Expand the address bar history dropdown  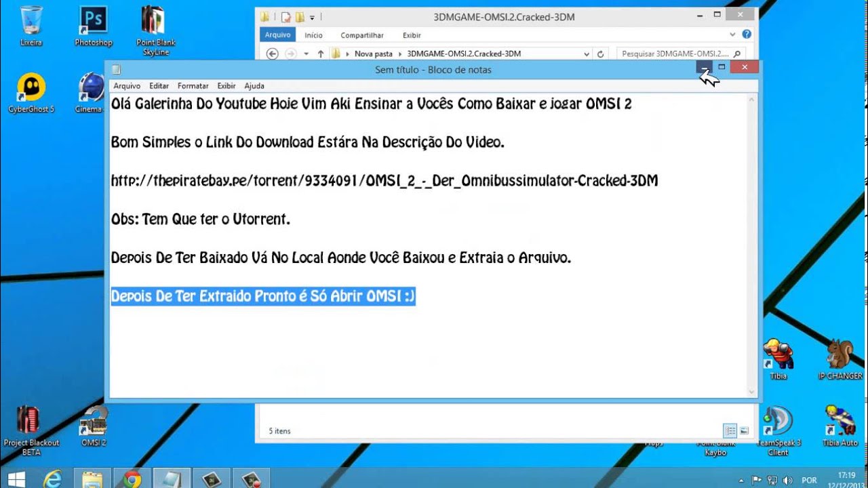point(587,54)
